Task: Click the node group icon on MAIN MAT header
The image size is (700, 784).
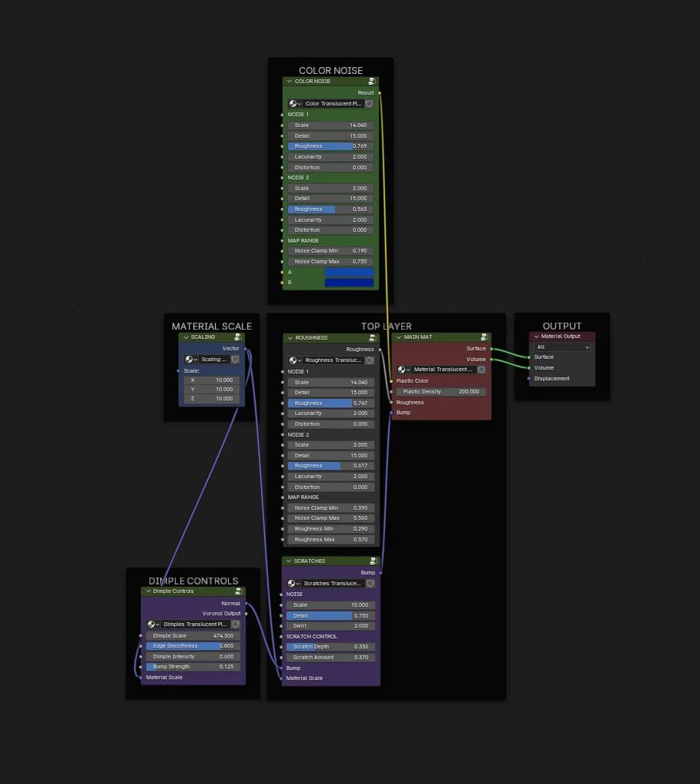Action: pos(484,337)
